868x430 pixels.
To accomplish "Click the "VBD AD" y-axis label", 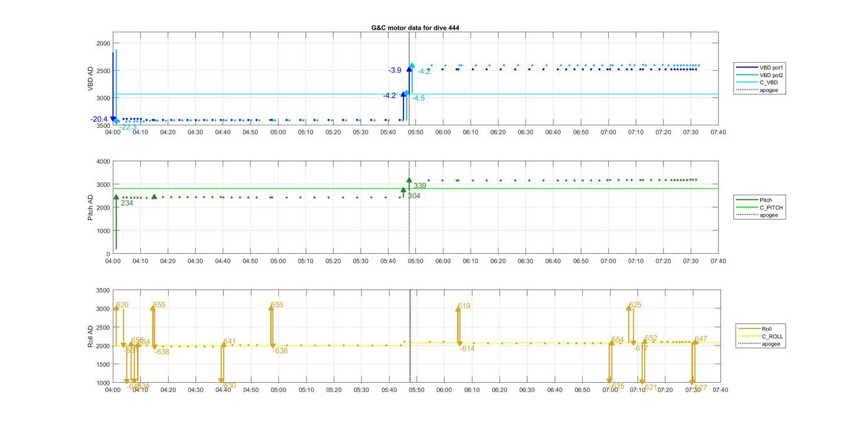I will pyautogui.click(x=91, y=79).
